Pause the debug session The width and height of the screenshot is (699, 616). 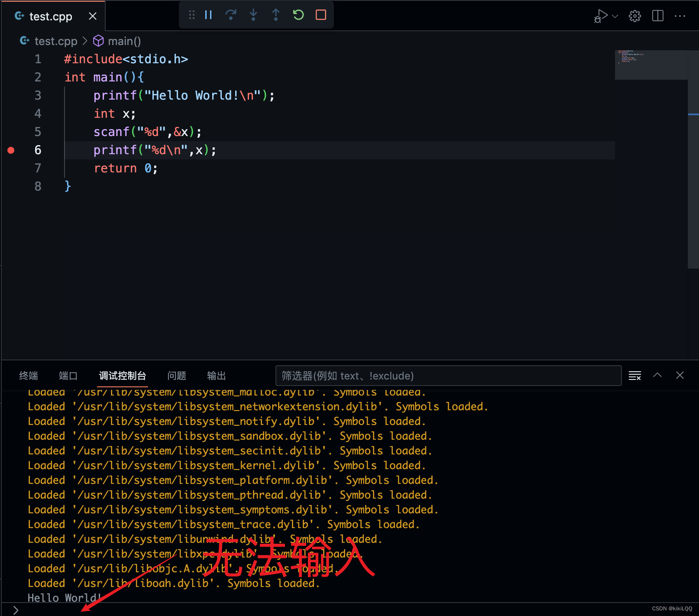[x=208, y=15]
